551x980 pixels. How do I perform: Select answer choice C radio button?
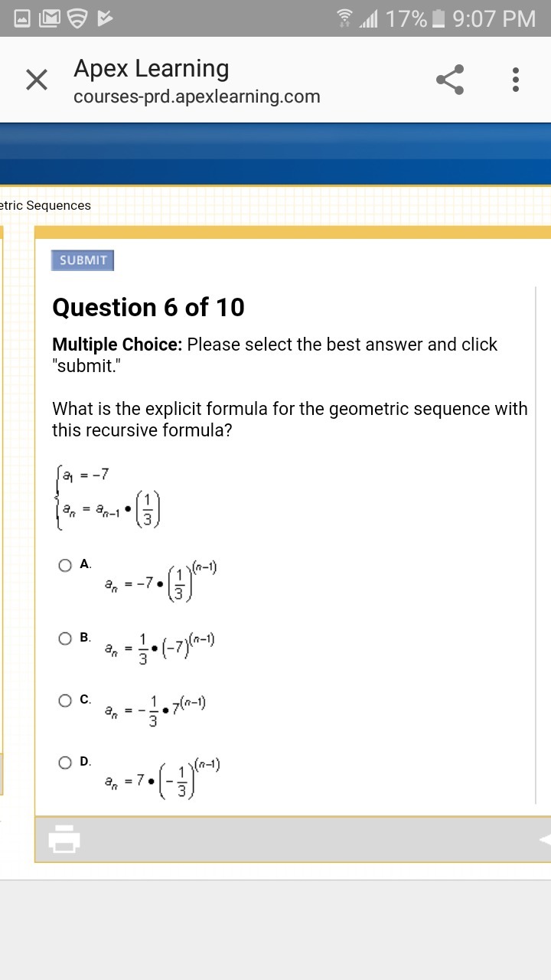(x=66, y=701)
